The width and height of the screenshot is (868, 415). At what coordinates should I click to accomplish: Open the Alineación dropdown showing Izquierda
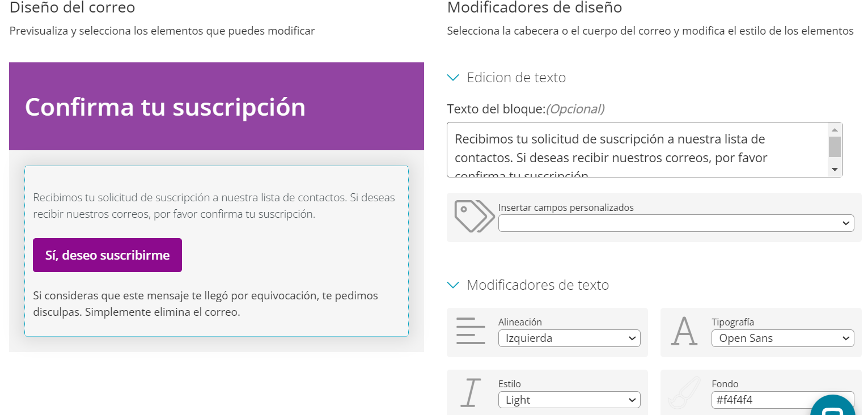point(569,338)
